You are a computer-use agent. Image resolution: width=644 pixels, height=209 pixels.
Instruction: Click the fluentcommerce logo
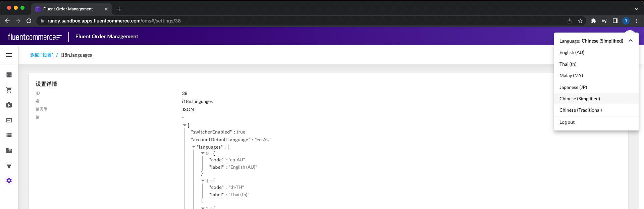pos(35,37)
